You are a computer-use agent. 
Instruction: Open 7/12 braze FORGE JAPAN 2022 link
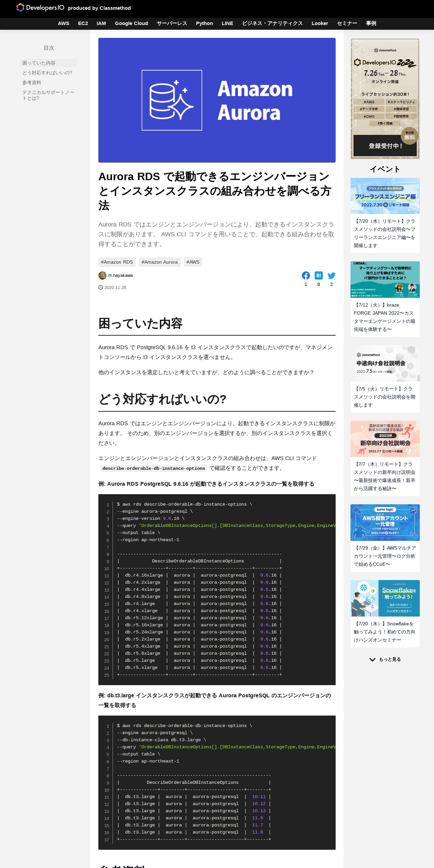385,317
